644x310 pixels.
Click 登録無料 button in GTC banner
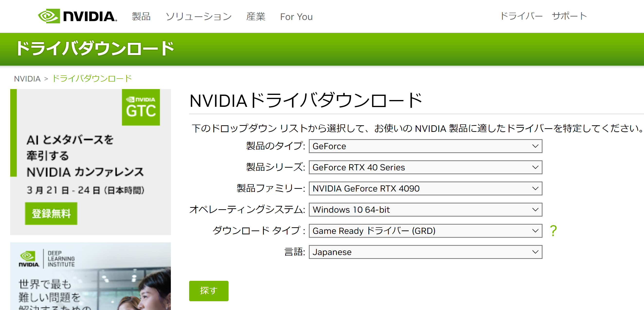coord(51,213)
